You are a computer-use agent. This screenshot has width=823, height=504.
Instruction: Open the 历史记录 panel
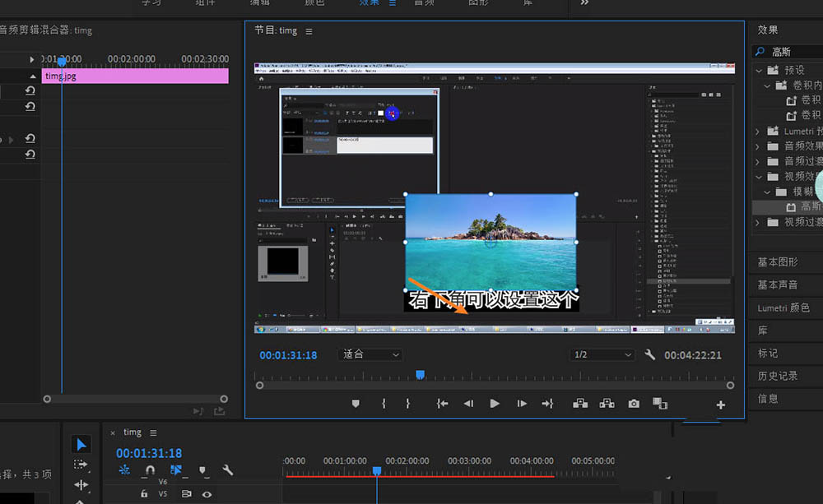pos(778,376)
